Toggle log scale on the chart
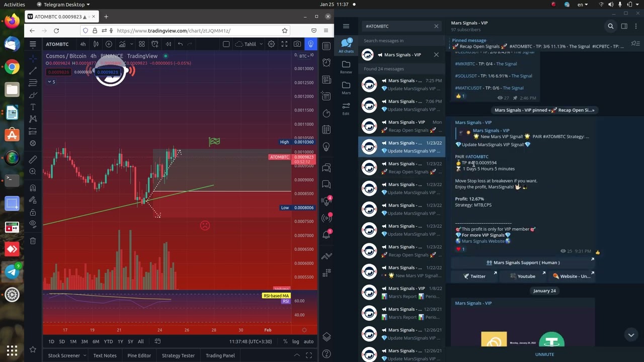Viewport: 644px width, 362px height. [296, 341]
